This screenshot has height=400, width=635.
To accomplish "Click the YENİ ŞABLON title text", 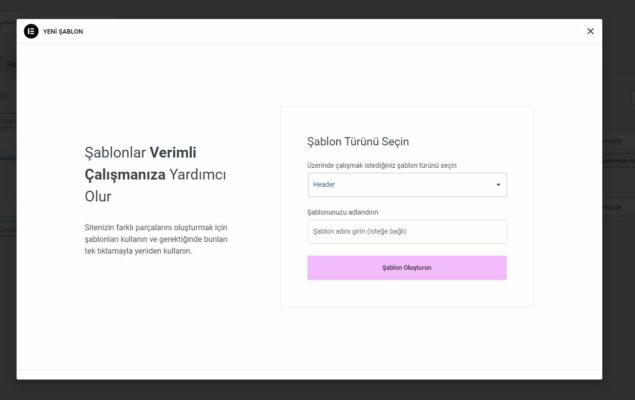I will (x=63, y=32).
